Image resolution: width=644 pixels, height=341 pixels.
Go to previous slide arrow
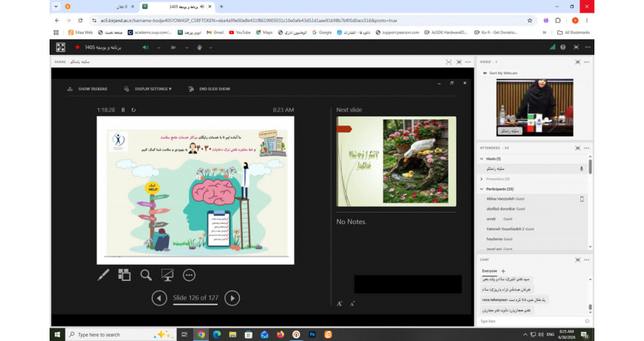tap(159, 298)
